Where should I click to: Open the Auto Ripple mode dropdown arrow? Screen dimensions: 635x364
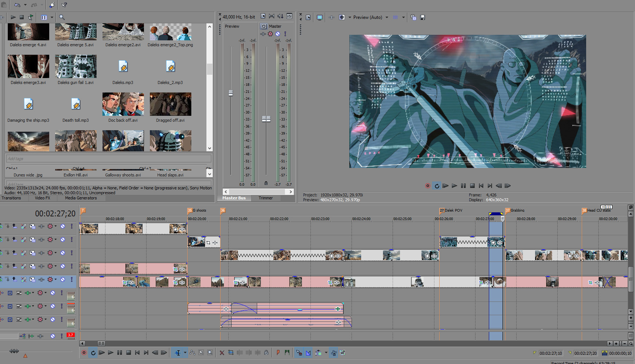[326, 353]
